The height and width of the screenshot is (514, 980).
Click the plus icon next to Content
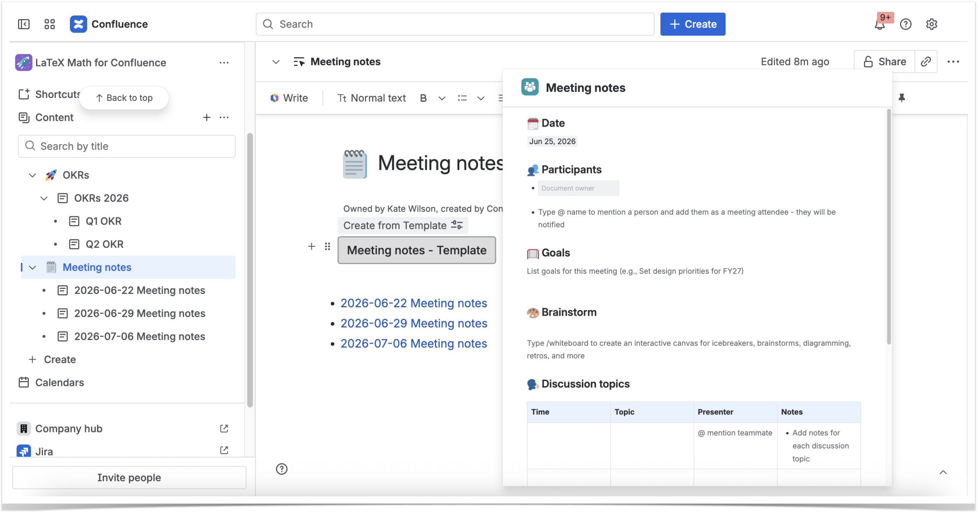(207, 117)
